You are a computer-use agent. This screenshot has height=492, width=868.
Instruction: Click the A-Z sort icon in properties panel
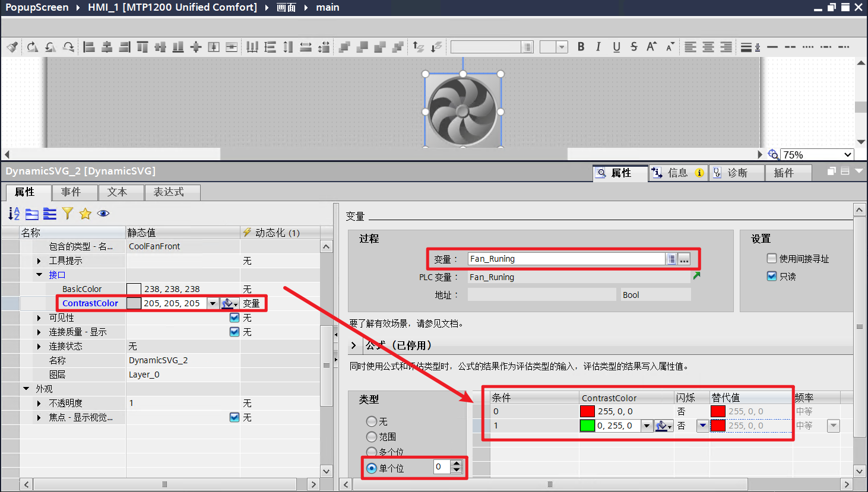(13, 214)
